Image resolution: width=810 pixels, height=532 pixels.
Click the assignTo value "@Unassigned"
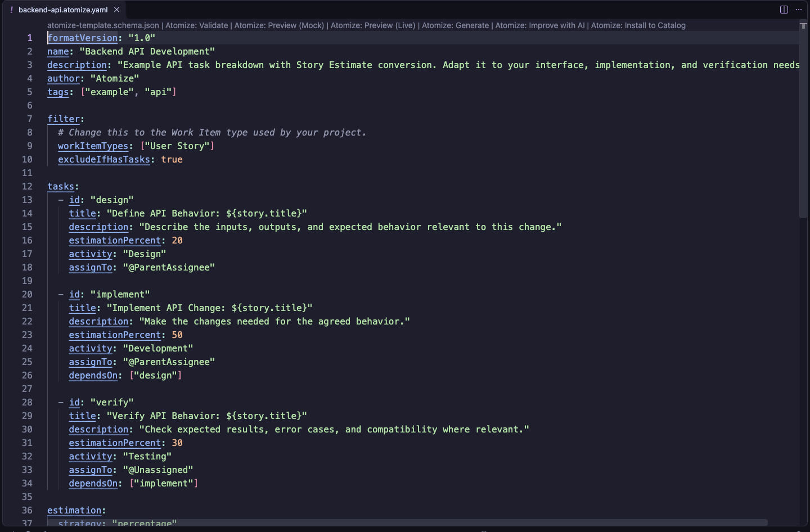158,470
